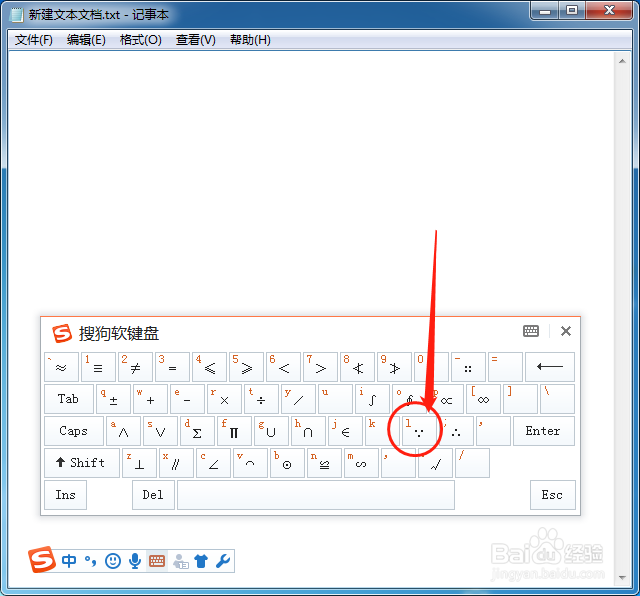
Task: Click the ≤ key labeled 4
Action: tap(209, 367)
